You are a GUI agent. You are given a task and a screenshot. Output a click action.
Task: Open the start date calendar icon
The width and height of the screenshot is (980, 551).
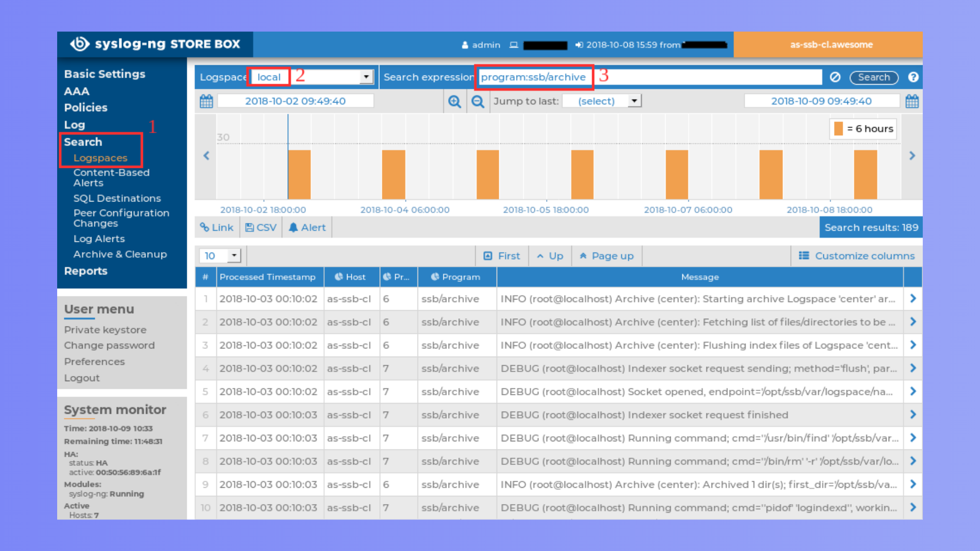(x=206, y=101)
